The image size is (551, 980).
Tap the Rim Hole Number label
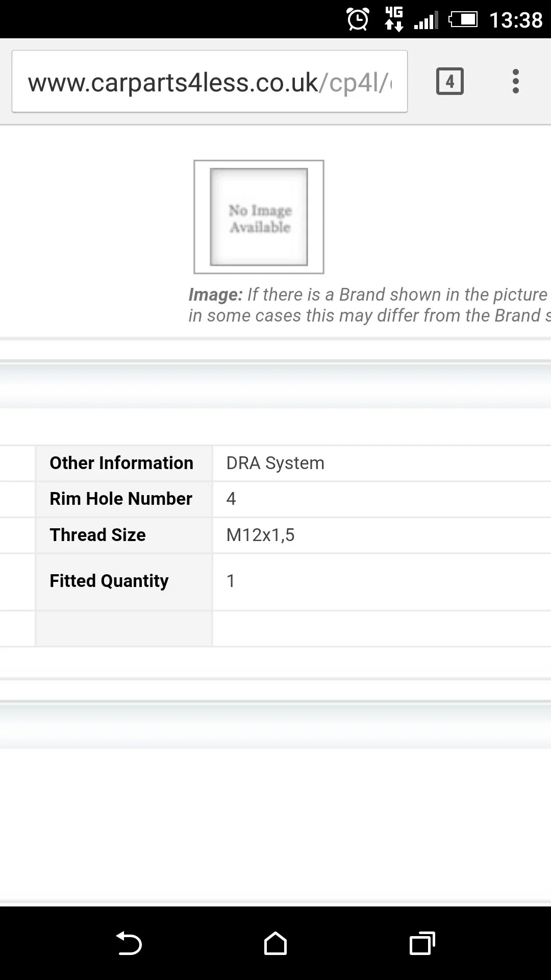pos(121,499)
